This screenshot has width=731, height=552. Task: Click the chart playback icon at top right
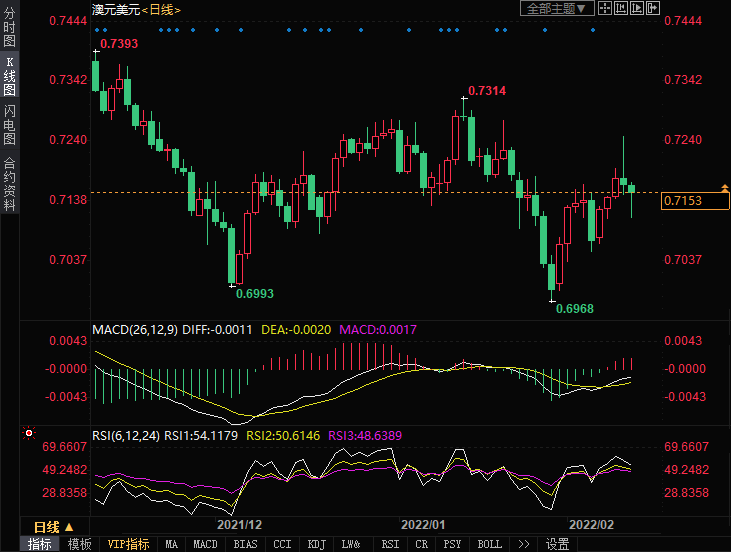point(637,8)
